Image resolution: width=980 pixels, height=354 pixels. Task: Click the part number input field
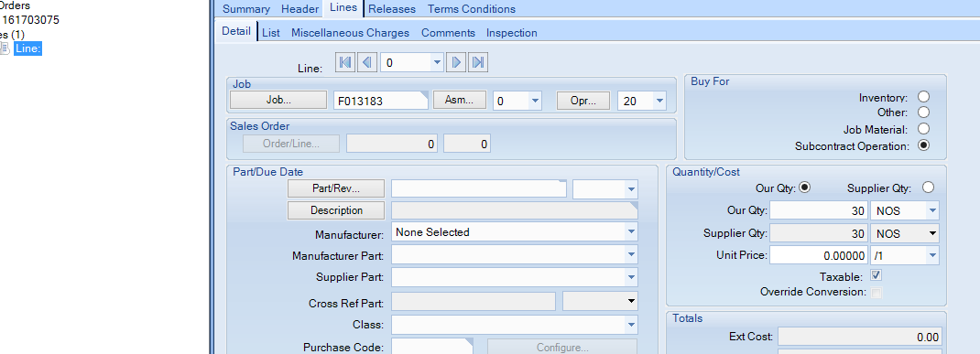click(x=479, y=189)
